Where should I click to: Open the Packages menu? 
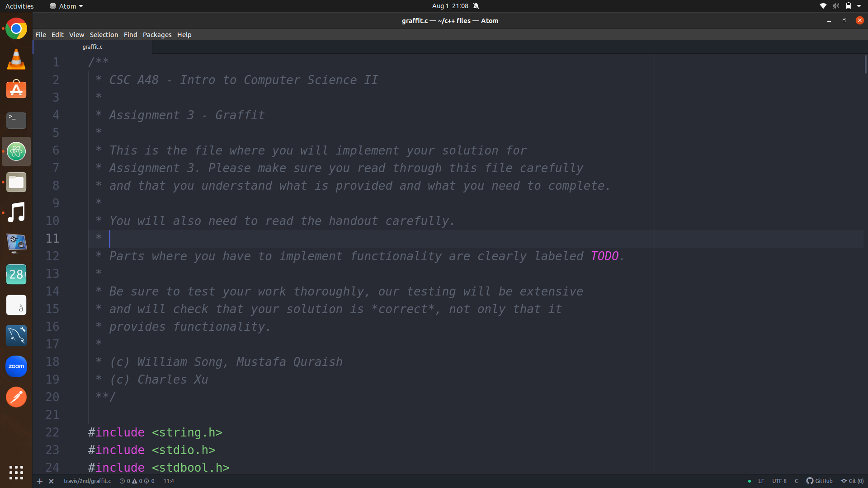[x=157, y=35]
